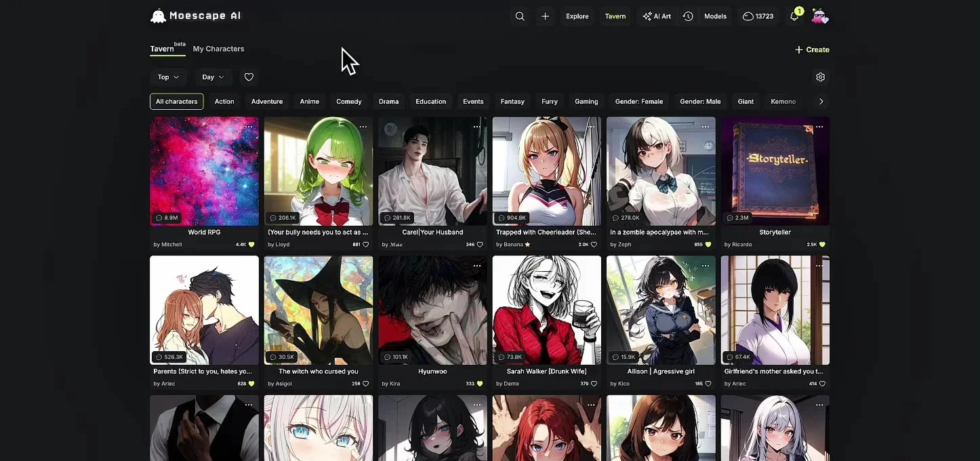Filter by Drama category
The height and width of the screenshot is (461, 980).
click(x=388, y=102)
